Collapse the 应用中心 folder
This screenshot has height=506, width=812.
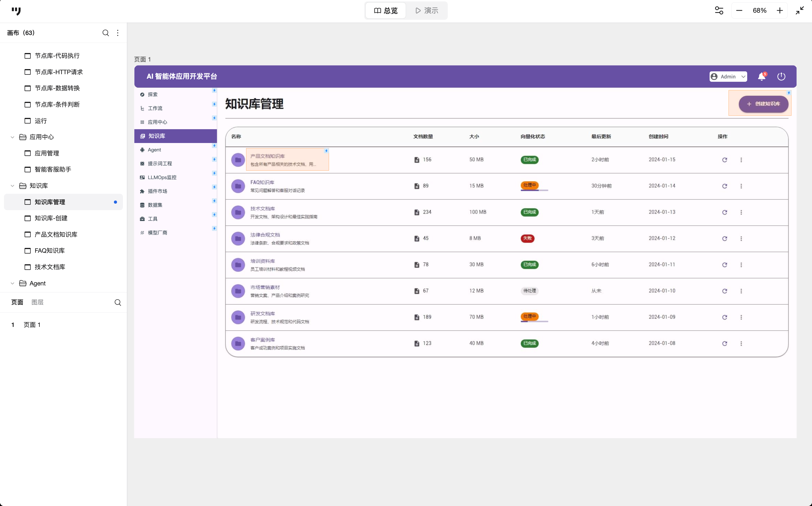[x=12, y=137]
